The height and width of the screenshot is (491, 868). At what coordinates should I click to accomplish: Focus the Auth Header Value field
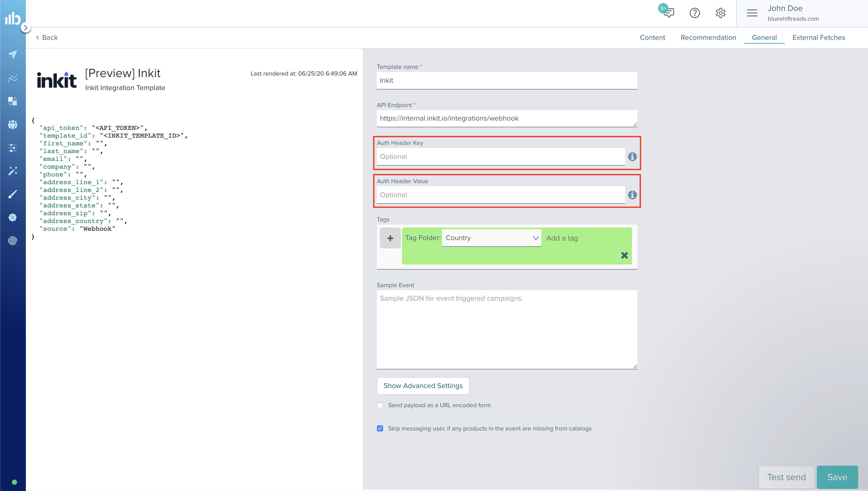[501, 195]
